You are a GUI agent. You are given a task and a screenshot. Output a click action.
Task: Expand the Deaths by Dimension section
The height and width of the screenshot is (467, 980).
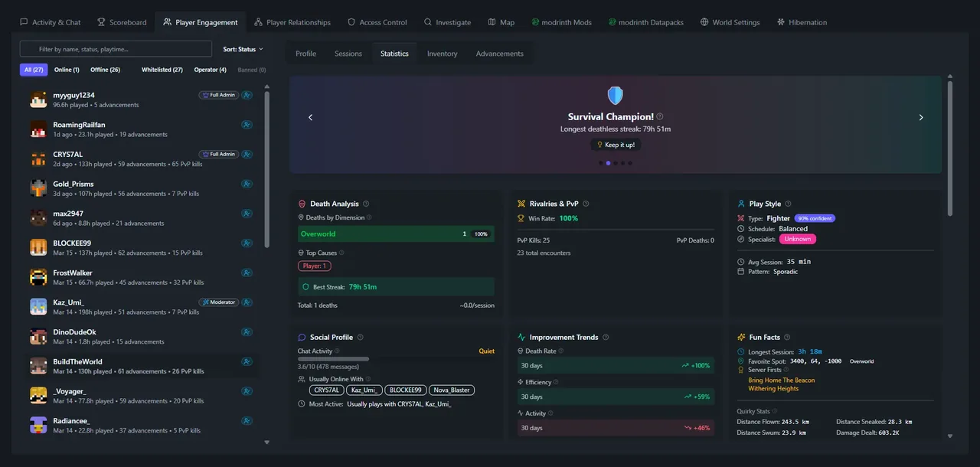(x=336, y=217)
